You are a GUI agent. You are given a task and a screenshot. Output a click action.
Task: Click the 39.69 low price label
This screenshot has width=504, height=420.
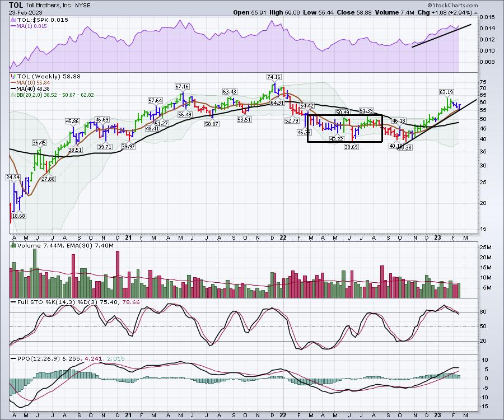(350, 147)
